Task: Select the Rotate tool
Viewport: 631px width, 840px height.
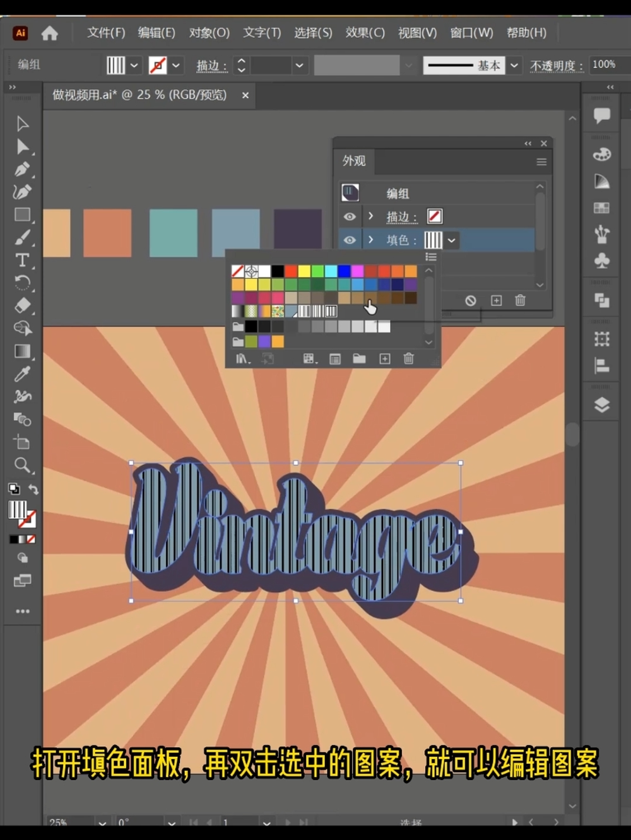Action: point(22,283)
